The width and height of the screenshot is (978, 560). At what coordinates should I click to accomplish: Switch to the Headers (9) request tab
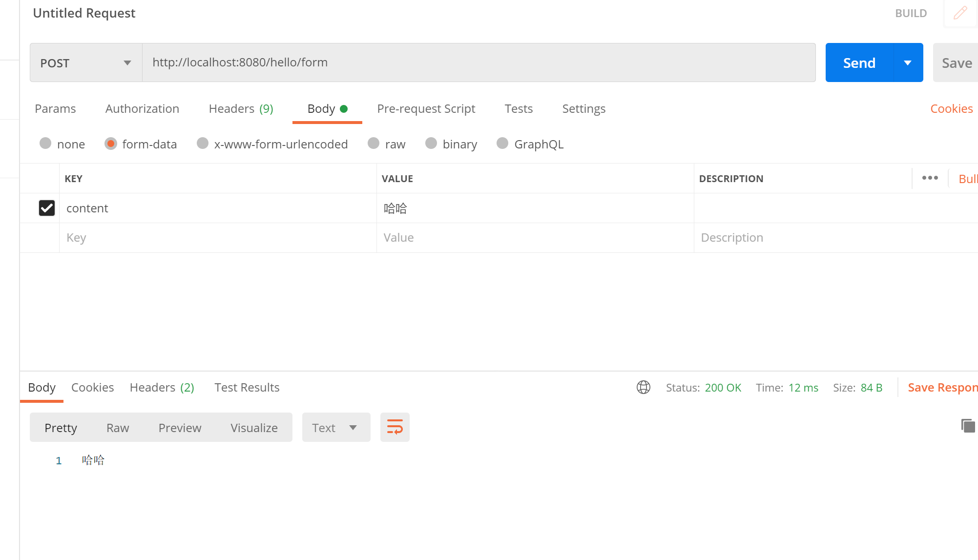(x=241, y=108)
